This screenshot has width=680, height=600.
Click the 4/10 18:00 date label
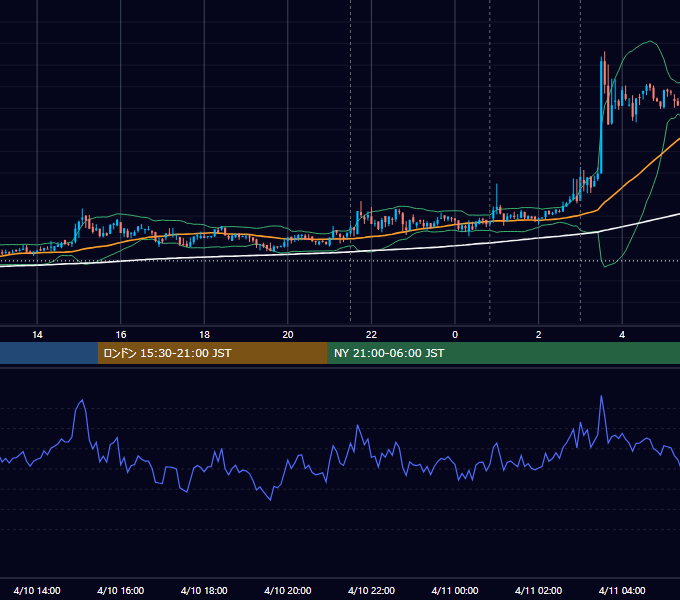[204, 590]
